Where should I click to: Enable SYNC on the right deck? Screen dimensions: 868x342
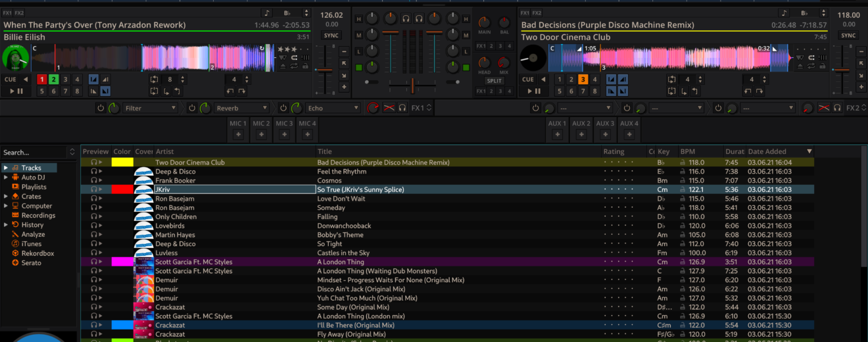(848, 36)
